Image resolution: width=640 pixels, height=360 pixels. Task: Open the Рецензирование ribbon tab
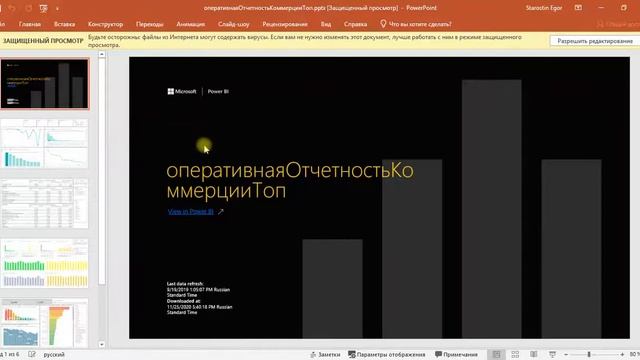[x=285, y=24]
